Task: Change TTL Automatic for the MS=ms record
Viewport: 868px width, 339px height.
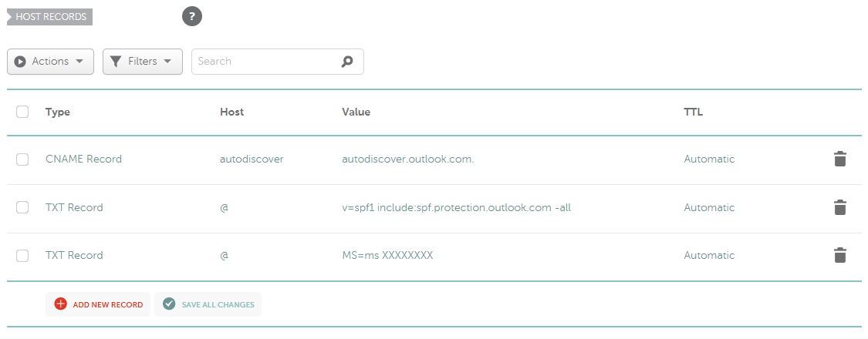Action: click(x=709, y=255)
